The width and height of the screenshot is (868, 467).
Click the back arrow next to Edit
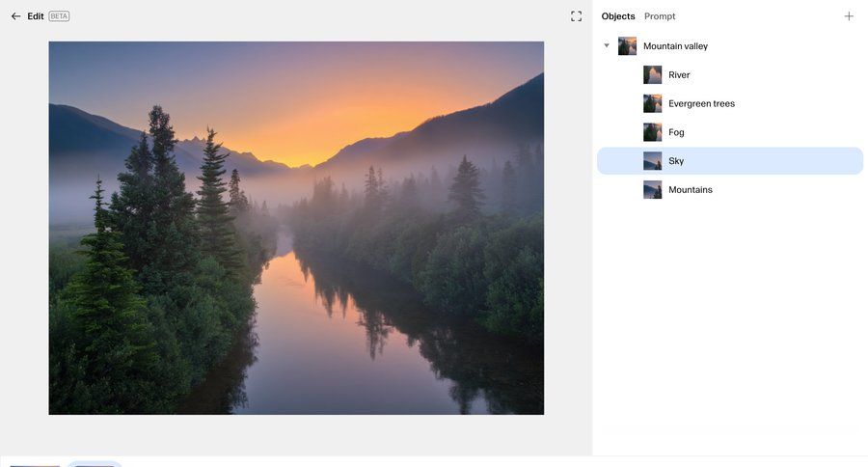pyautogui.click(x=15, y=16)
